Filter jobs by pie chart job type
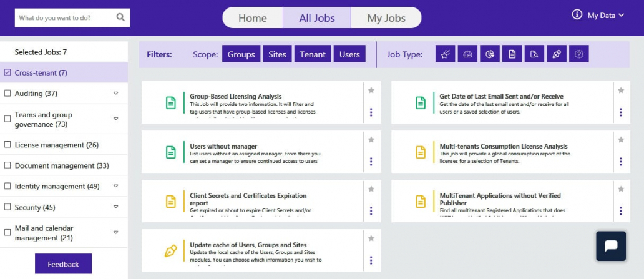The width and height of the screenshot is (644, 279). click(490, 54)
